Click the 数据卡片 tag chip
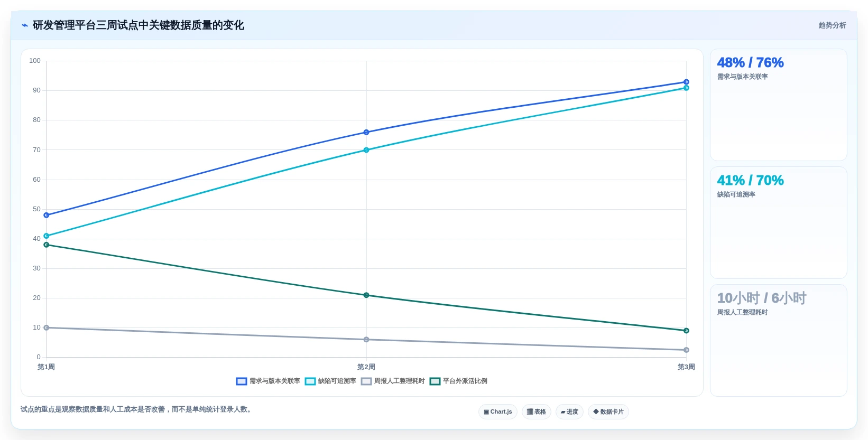The height and width of the screenshot is (440, 868). click(x=608, y=412)
